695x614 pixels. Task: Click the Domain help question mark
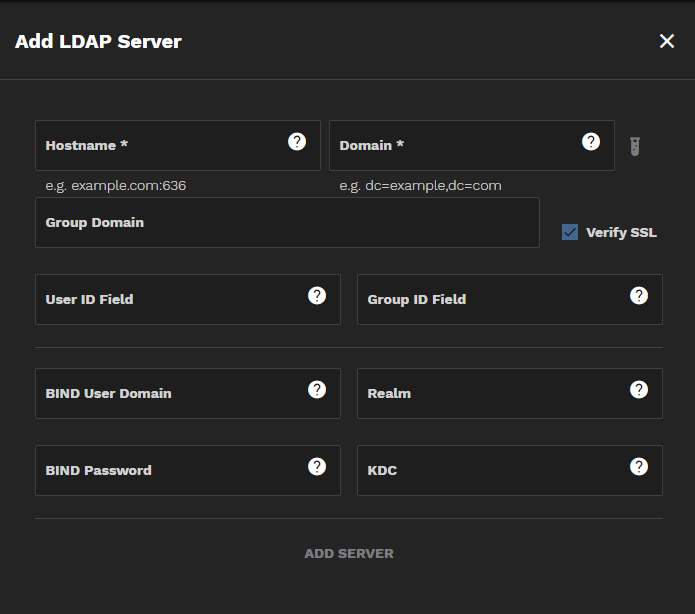(x=591, y=141)
